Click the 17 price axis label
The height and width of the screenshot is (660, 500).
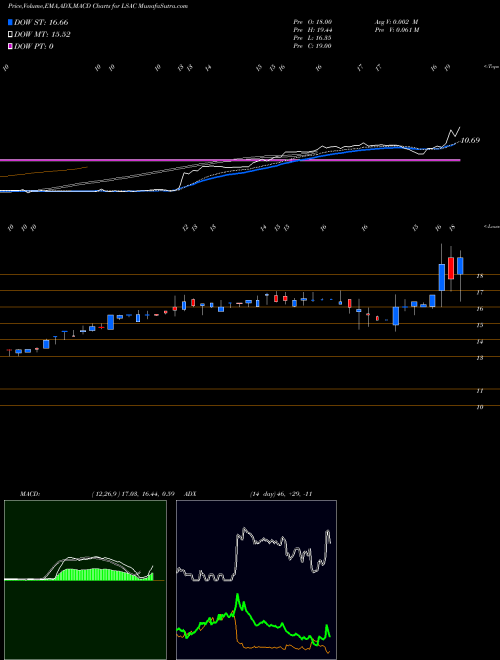point(479,292)
